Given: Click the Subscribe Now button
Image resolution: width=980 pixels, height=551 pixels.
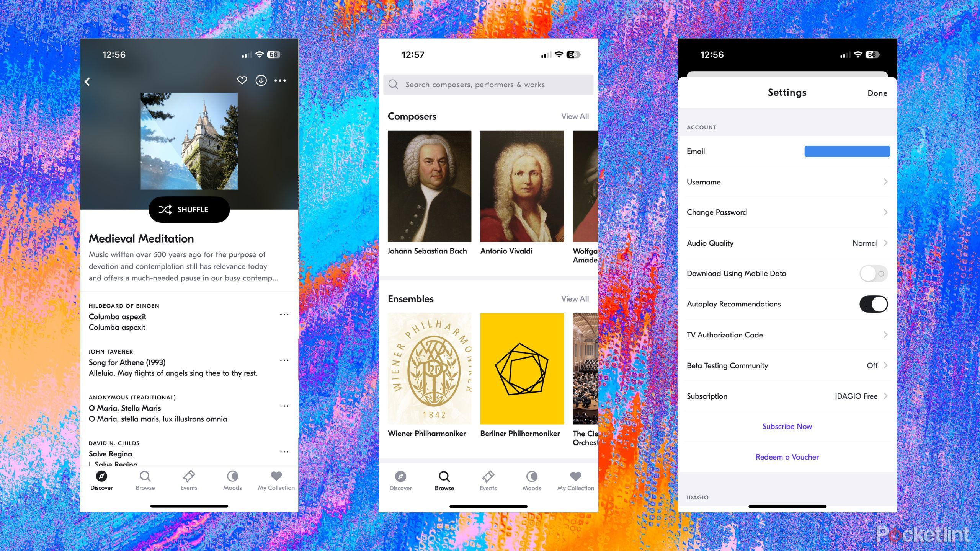Looking at the screenshot, I should 787,426.
